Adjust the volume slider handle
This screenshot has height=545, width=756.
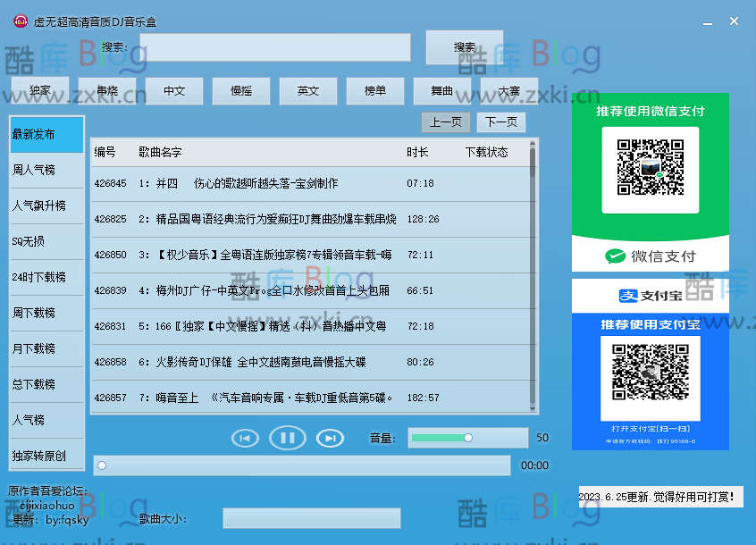(x=467, y=438)
